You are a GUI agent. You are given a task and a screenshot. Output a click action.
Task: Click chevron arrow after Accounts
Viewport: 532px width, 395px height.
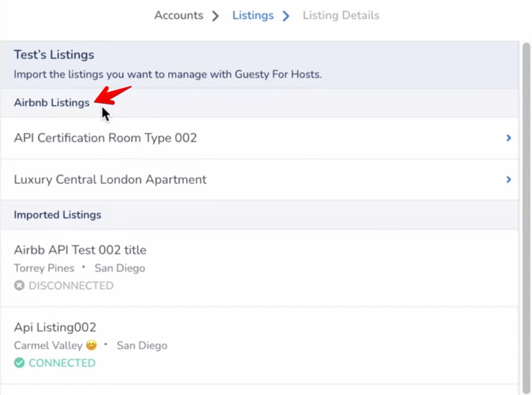(216, 16)
